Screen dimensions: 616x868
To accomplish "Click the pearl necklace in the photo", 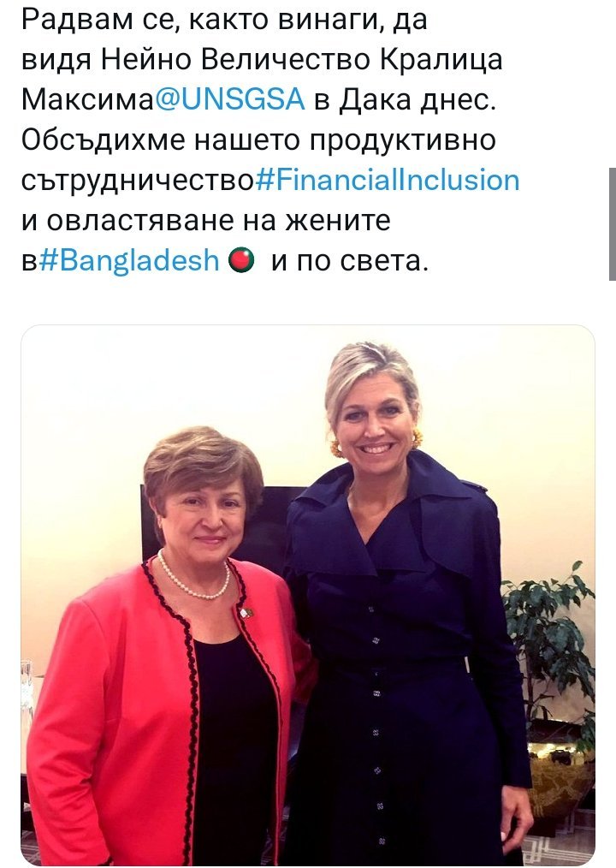I will pos(193,580).
